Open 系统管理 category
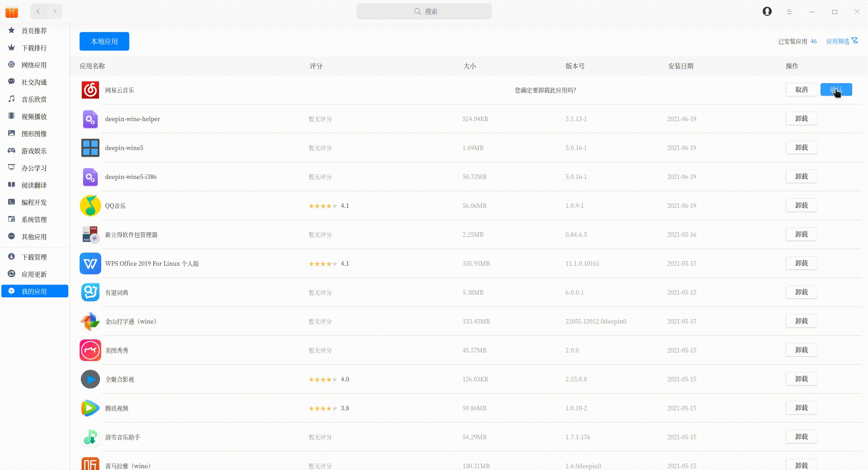The image size is (868, 470). (34, 220)
